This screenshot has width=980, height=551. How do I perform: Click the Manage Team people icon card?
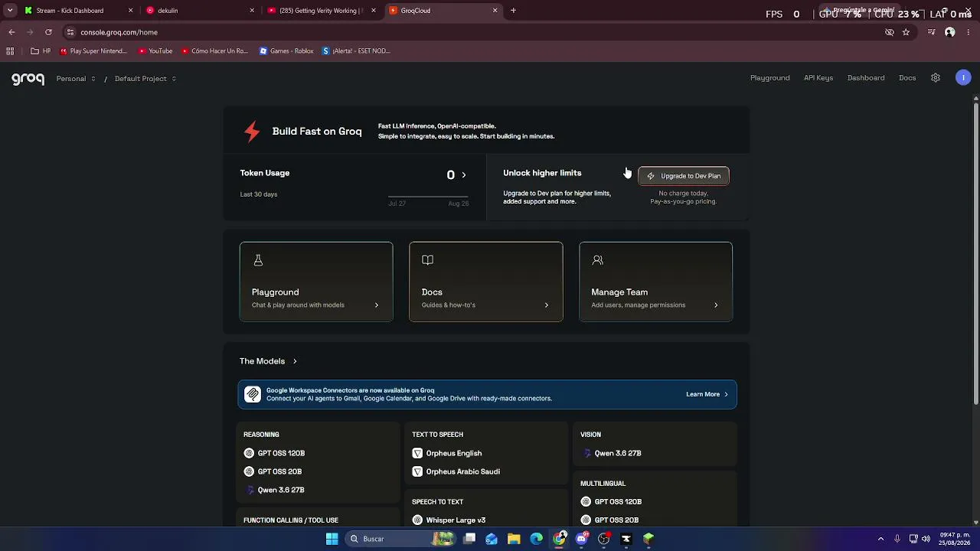pyautogui.click(x=655, y=282)
